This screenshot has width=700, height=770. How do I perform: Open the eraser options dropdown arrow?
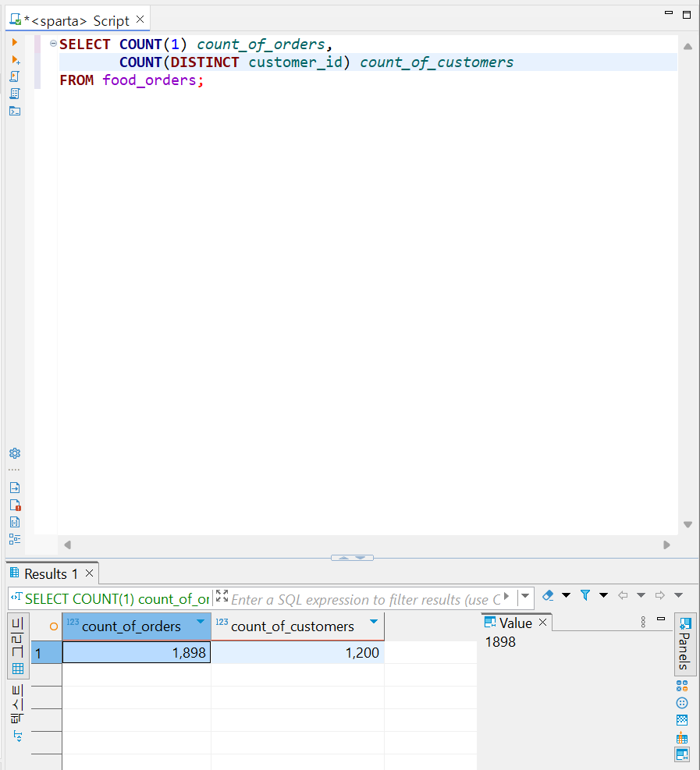pos(566,595)
